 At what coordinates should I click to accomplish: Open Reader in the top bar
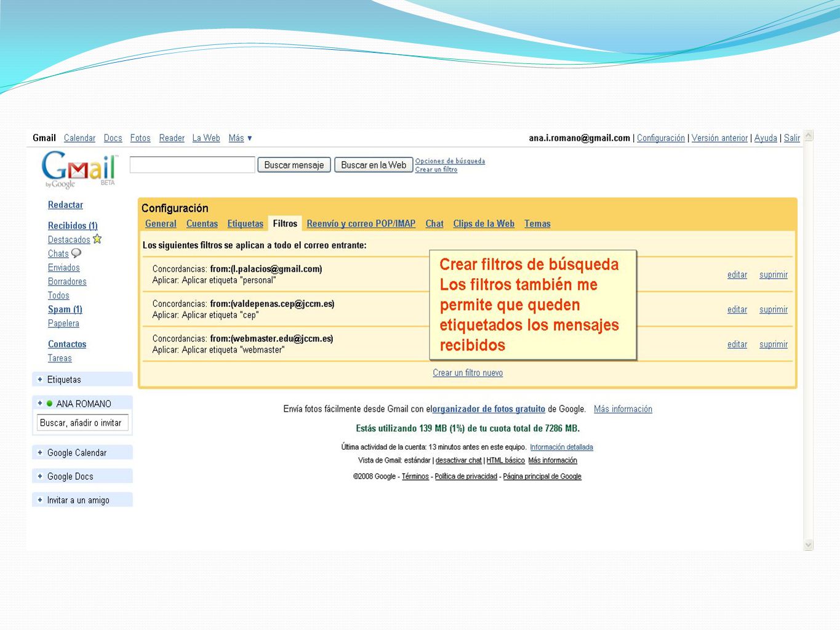click(172, 138)
